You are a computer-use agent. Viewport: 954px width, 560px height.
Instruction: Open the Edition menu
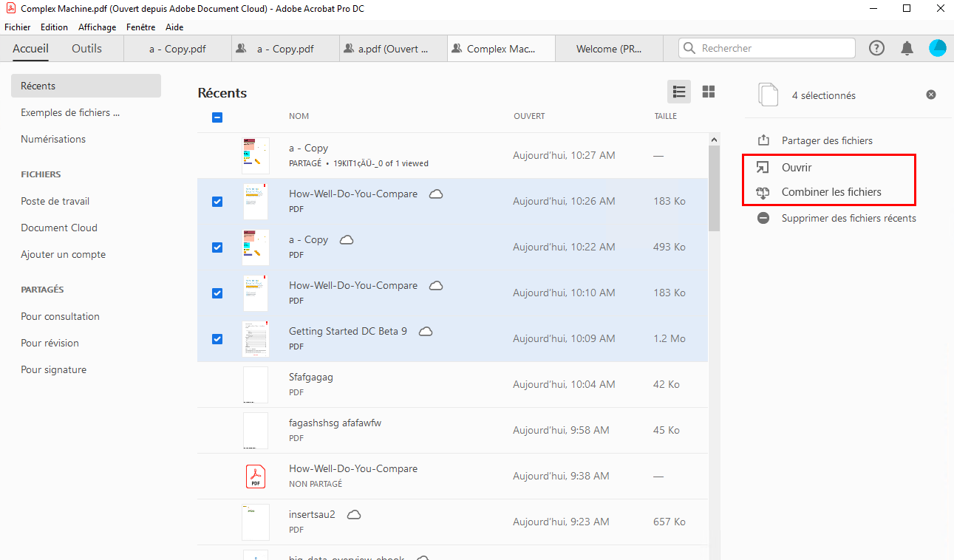54,27
